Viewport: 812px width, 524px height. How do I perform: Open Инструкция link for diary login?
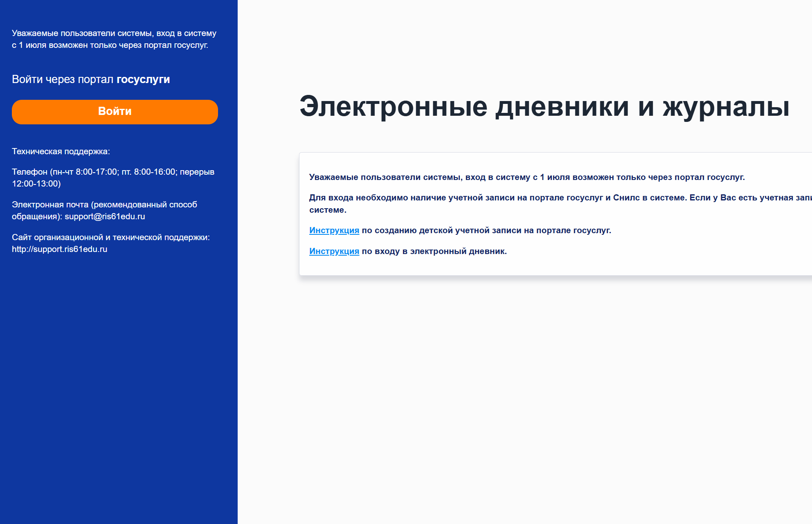334,251
